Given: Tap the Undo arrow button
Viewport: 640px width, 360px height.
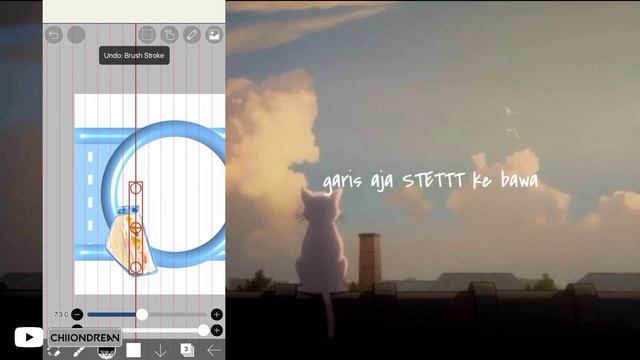Looking at the screenshot, I should pyautogui.click(x=54, y=35).
